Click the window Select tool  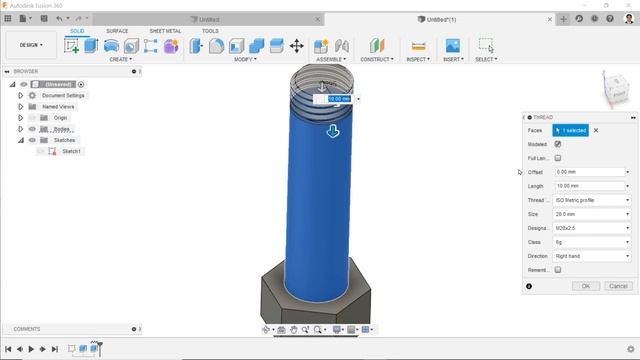point(486,45)
